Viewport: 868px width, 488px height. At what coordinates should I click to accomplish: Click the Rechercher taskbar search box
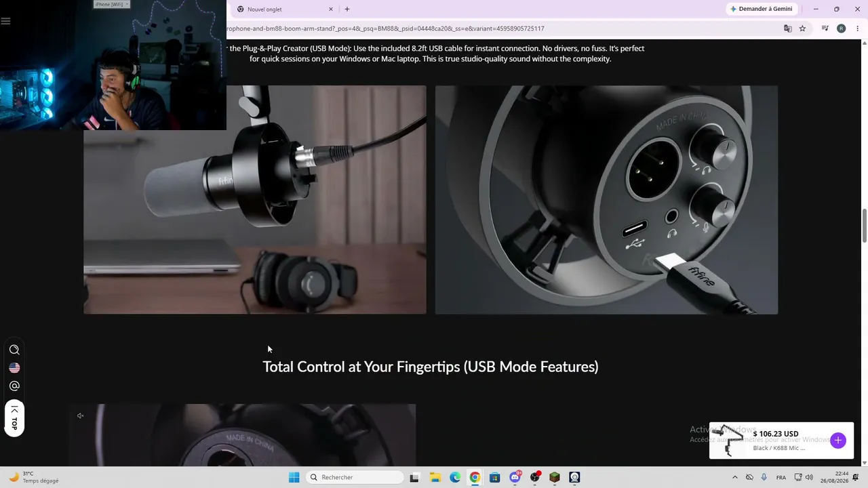click(355, 477)
